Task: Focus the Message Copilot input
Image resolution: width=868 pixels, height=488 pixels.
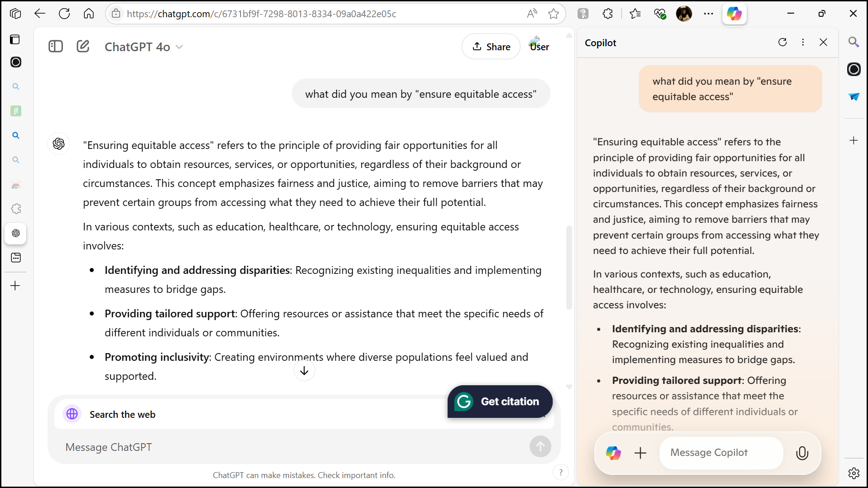Action: [x=721, y=453]
